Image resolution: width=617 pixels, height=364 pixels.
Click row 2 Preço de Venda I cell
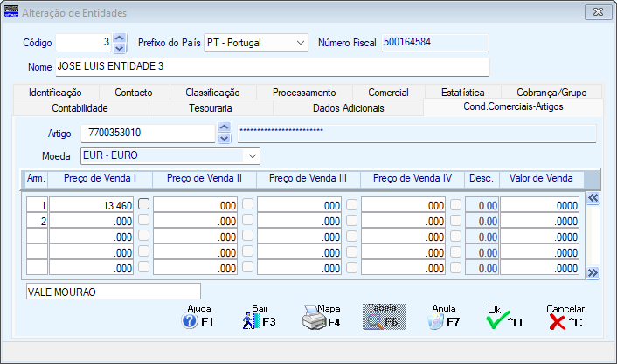[x=91, y=221]
